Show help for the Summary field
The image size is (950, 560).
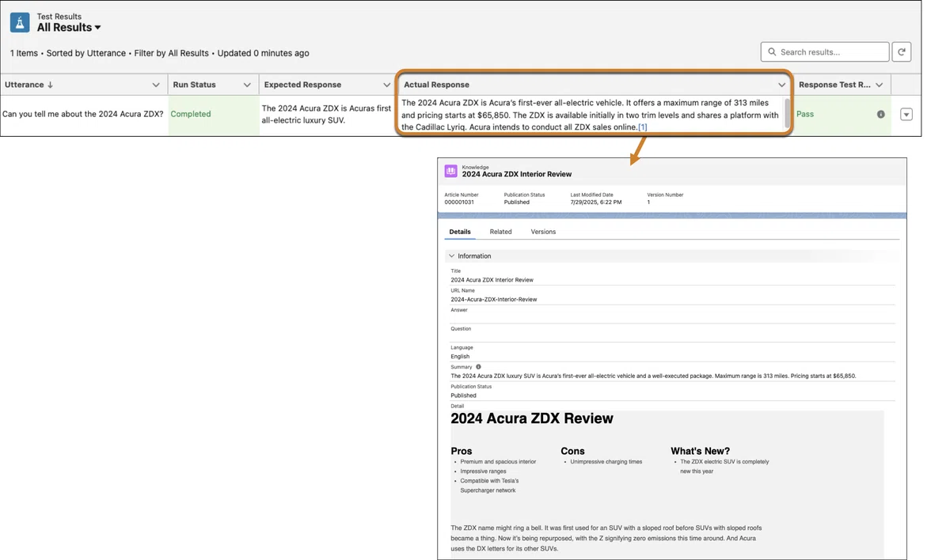[x=478, y=367]
